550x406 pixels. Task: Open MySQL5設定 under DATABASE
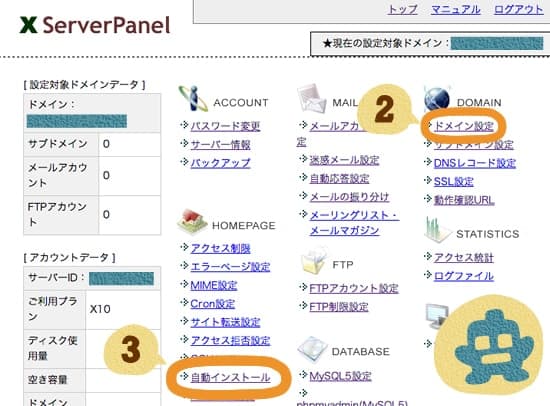click(x=340, y=376)
